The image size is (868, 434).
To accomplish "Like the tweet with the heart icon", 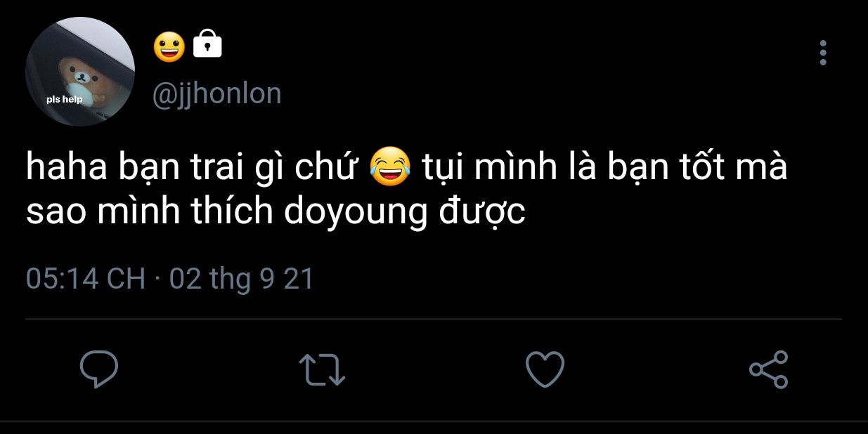I will 545,369.
